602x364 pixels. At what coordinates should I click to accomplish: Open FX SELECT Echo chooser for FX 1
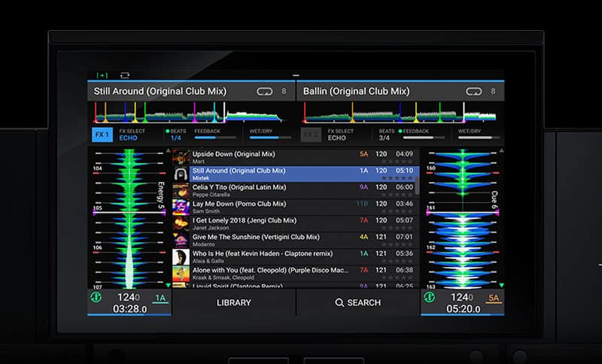tap(132, 135)
